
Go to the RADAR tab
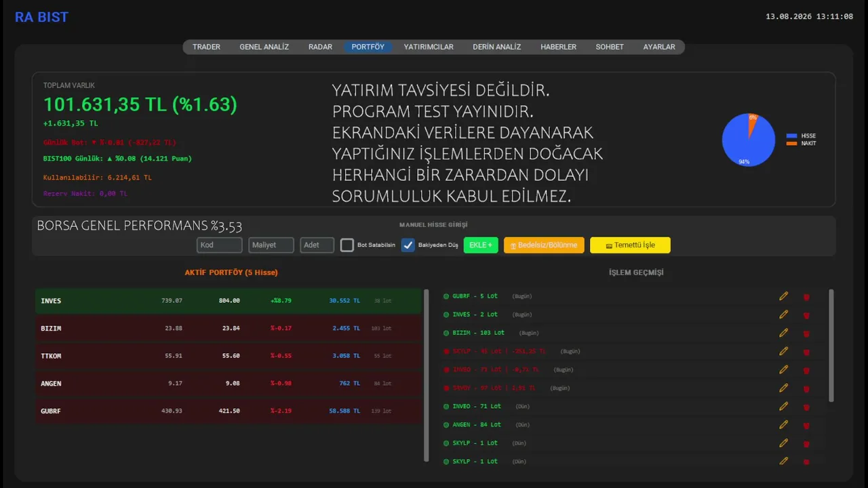point(320,47)
